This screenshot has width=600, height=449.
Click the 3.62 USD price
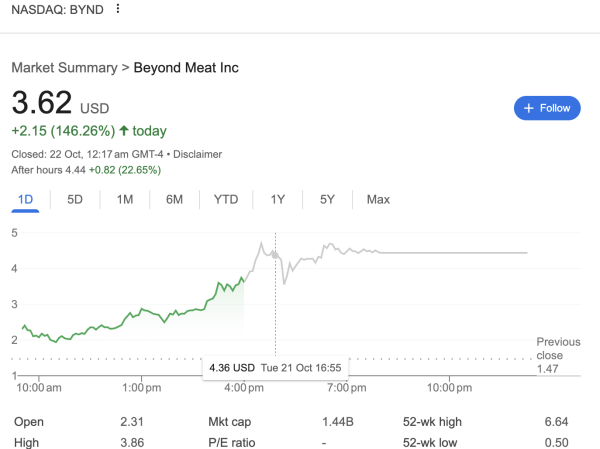[60, 103]
